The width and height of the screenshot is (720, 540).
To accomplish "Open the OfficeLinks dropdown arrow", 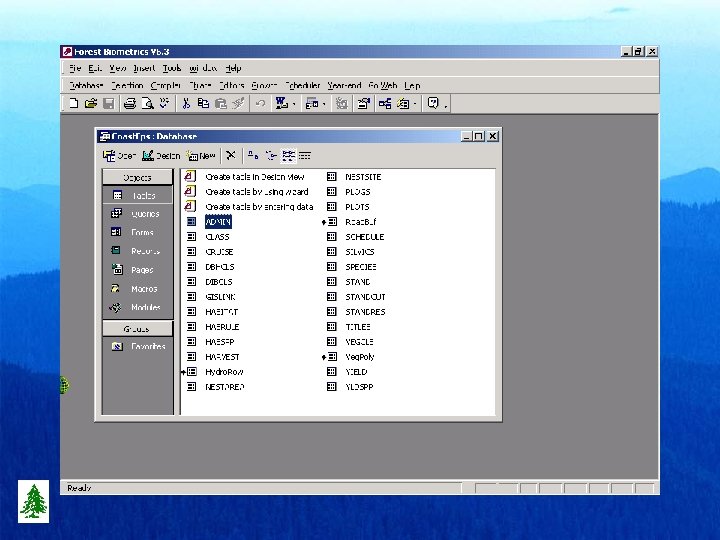I will [294, 104].
